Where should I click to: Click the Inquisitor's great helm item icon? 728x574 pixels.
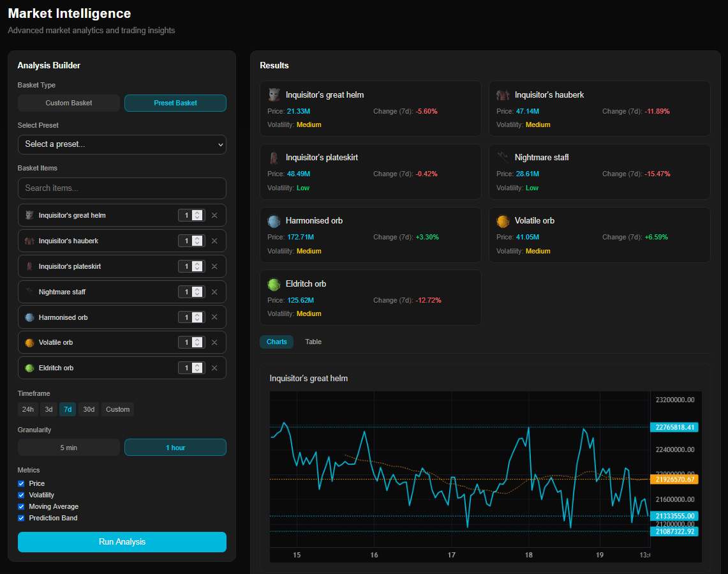(x=274, y=94)
